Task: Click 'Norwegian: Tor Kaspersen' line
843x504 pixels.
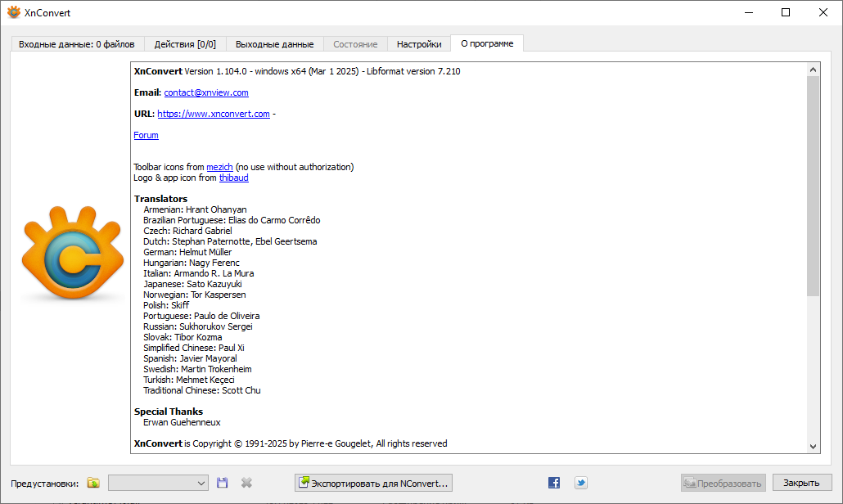Action: [195, 295]
